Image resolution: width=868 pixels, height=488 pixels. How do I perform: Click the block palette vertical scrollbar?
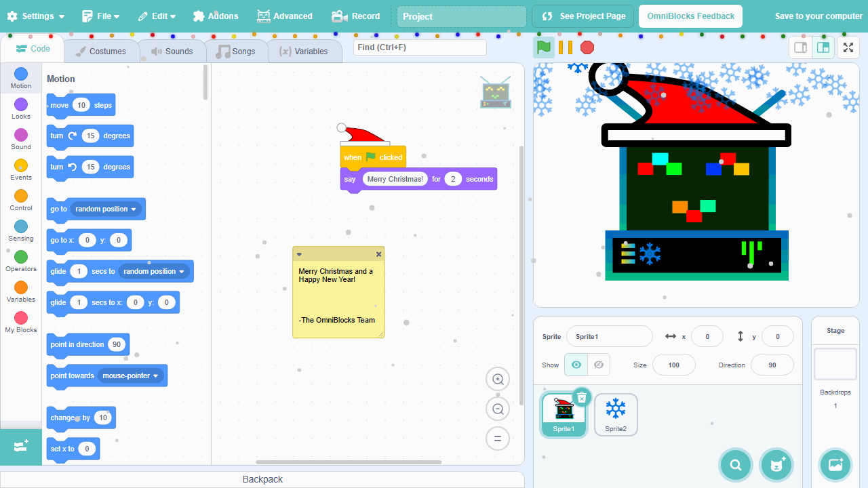(x=205, y=83)
